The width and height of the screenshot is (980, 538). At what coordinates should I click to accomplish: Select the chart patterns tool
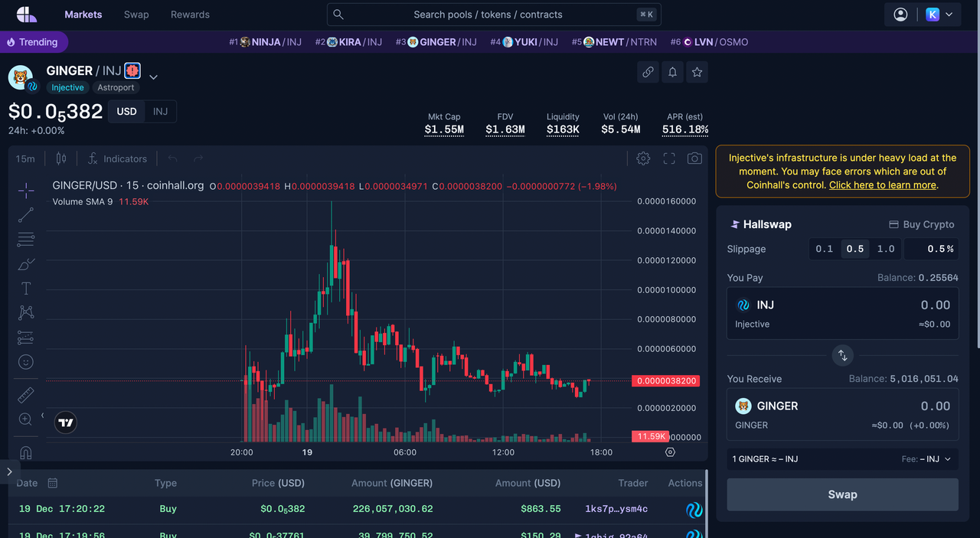pyautogui.click(x=26, y=313)
